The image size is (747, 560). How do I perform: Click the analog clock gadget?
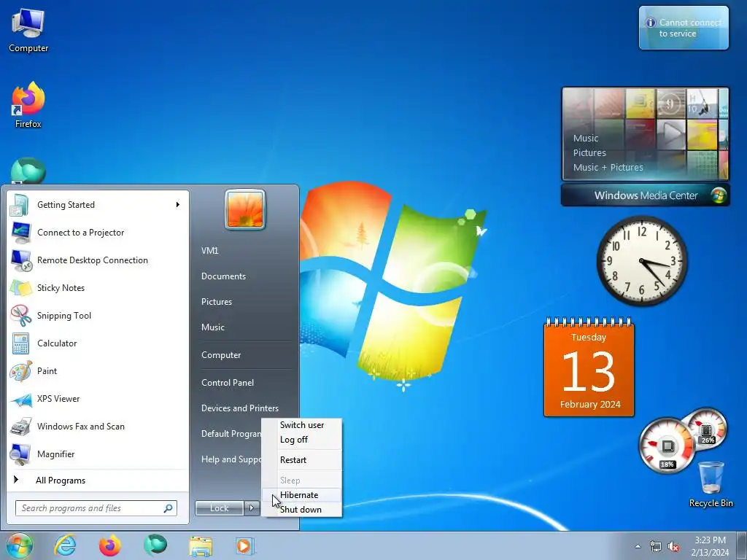pyautogui.click(x=642, y=260)
